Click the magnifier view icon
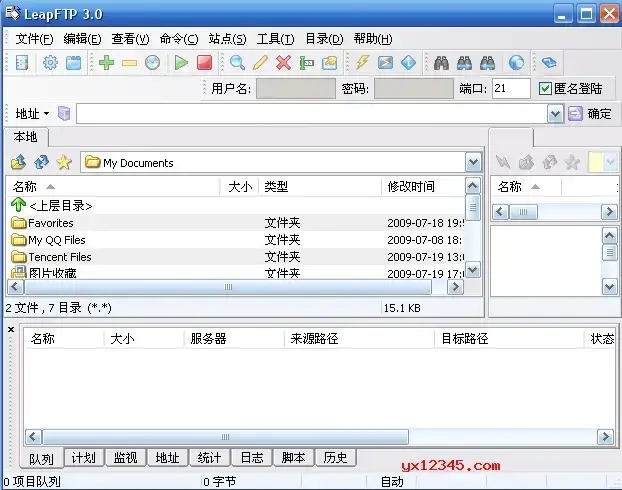 pos(237,63)
